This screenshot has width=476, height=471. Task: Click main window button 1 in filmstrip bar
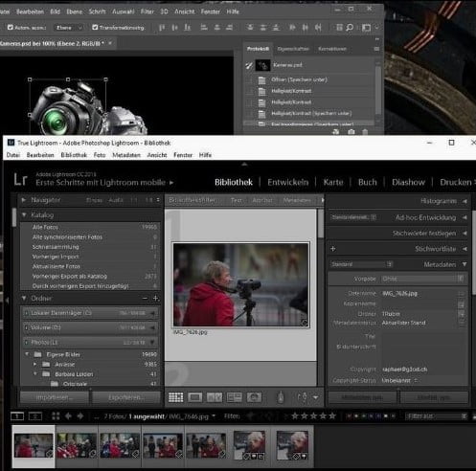[x=17, y=416]
